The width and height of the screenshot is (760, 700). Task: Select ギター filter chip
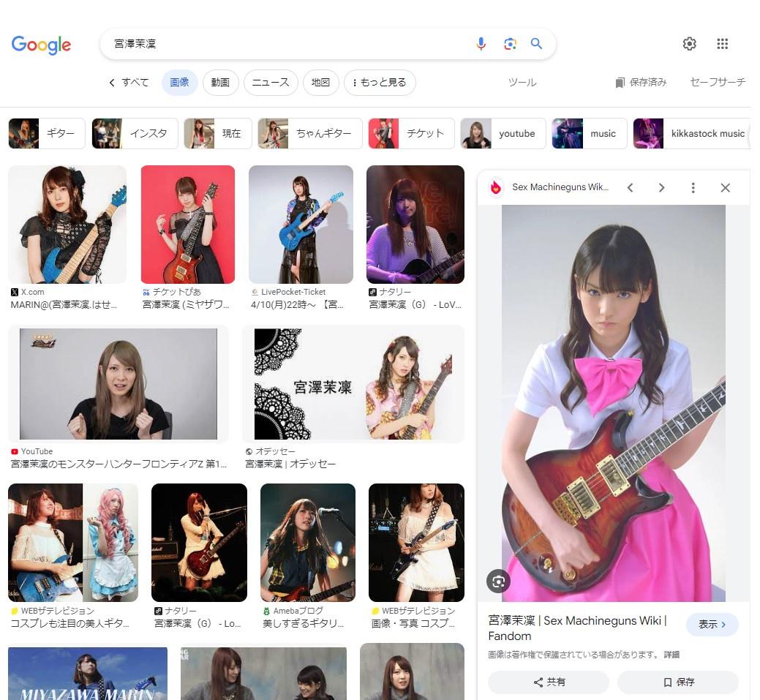pyautogui.click(x=47, y=133)
